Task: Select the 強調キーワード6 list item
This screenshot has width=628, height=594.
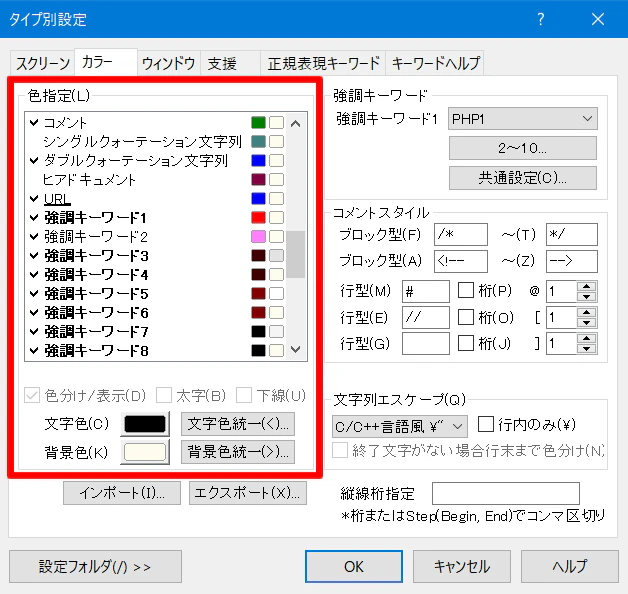Action: click(156, 312)
